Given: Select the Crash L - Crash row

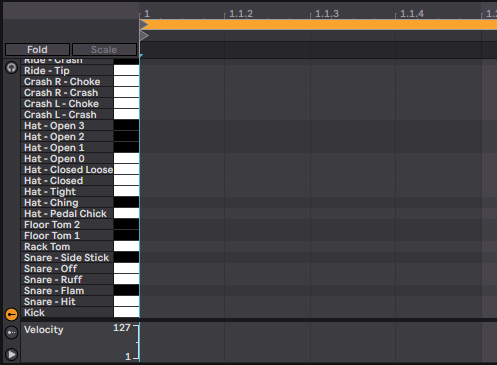Looking at the screenshot, I should (67, 115).
